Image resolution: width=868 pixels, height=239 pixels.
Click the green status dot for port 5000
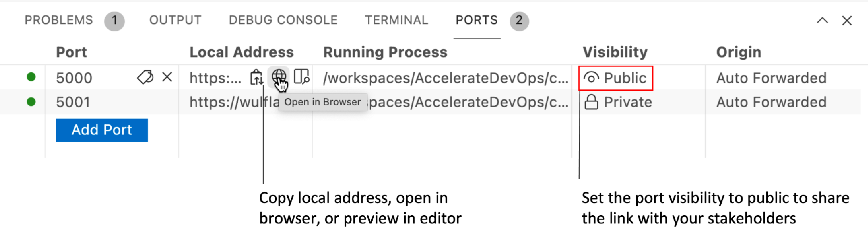pos(31,77)
